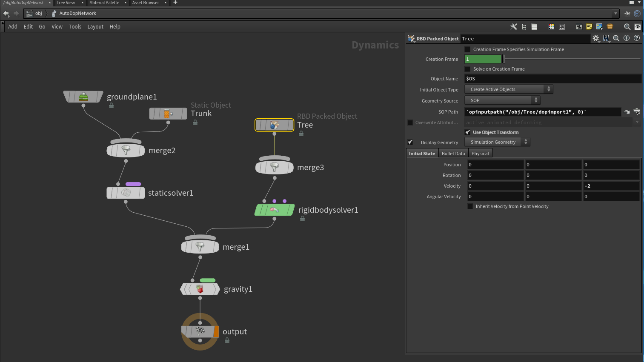Open the color palette grid icon
The height and width of the screenshot is (362, 644).
click(x=551, y=26)
